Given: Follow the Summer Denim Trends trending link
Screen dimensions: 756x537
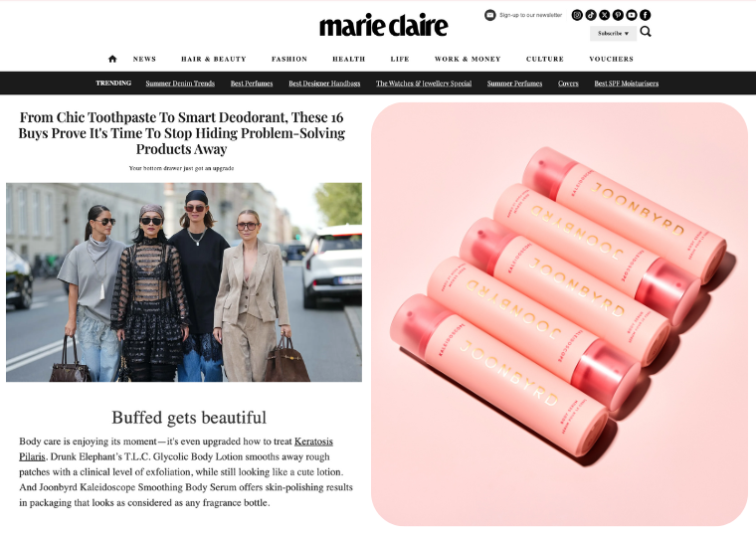Looking at the screenshot, I should (180, 84).
